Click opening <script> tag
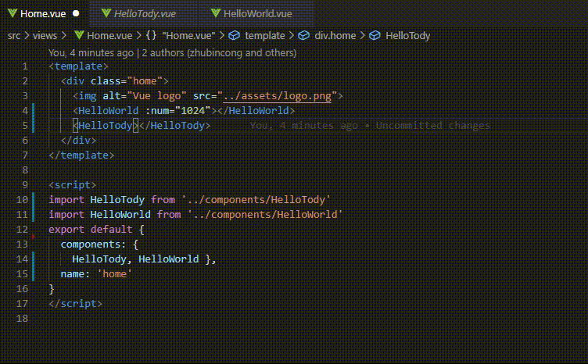The height and width of the screenshot is (364, 588). tap(73, 185)
